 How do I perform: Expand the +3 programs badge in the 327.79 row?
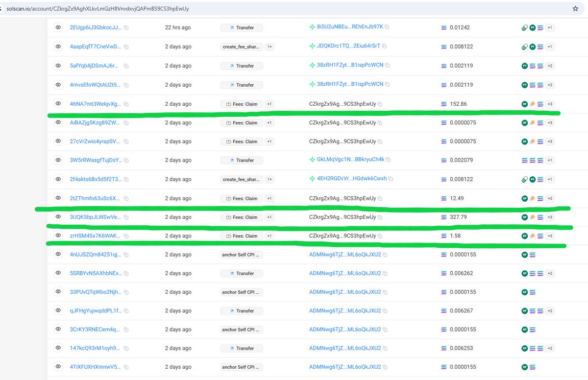tap(550, 217)
